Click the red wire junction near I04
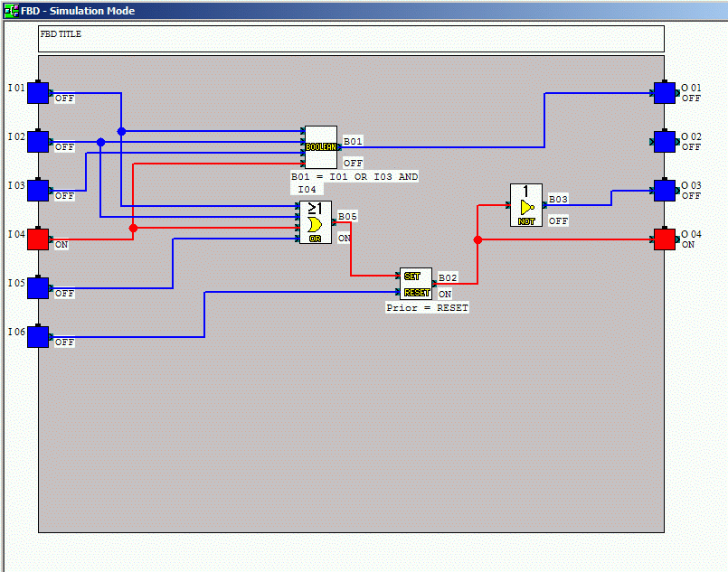728x572 pixels. (133, 228)
